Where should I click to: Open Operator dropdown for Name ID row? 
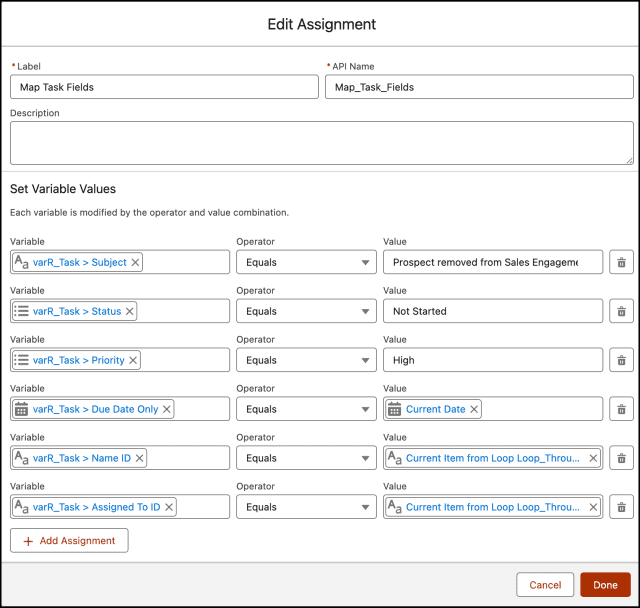click(306, 458)
